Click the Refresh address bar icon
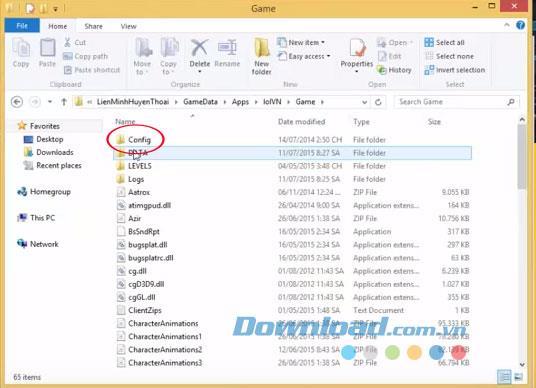The width and height of the screenshot is (536, 388). pos(378,102)
